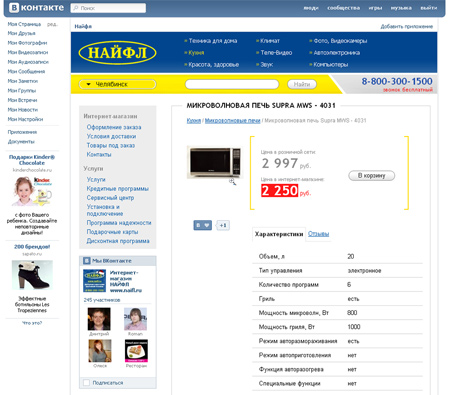Click the VK icon beside Мы ВКонтакте
Screen dimensions: 450x395
pyautogui.click(x=87, y=261)
